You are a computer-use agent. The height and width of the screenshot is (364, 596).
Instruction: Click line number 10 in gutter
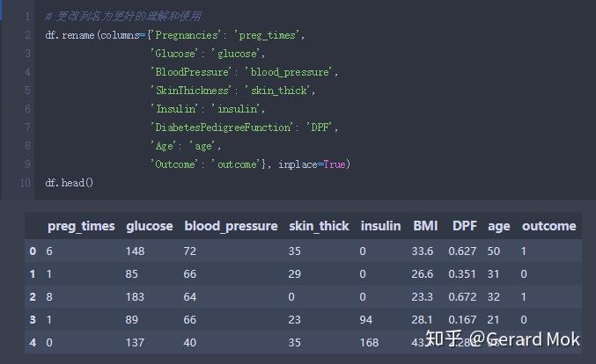(x=25, y=183)
